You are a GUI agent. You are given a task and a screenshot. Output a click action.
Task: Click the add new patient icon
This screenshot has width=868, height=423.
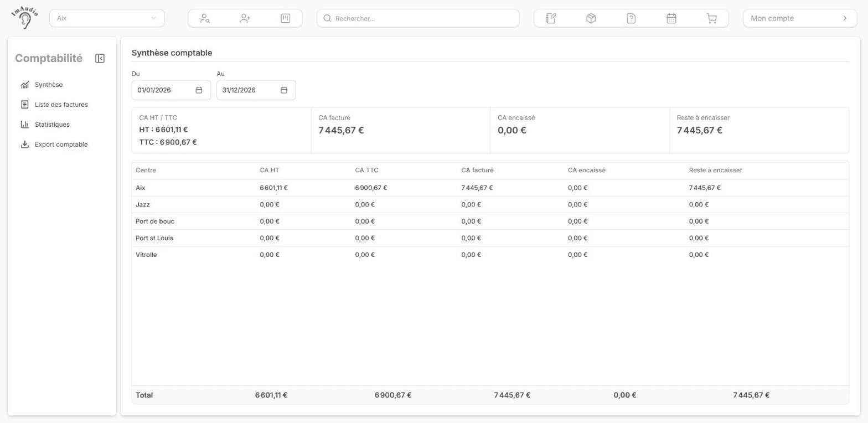(x=245, y=18)
